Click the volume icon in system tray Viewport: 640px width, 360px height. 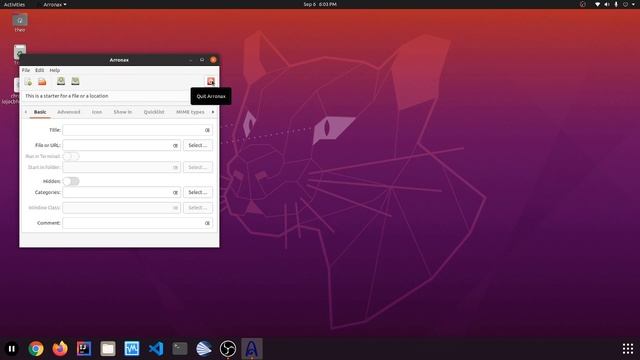point(607,4)
